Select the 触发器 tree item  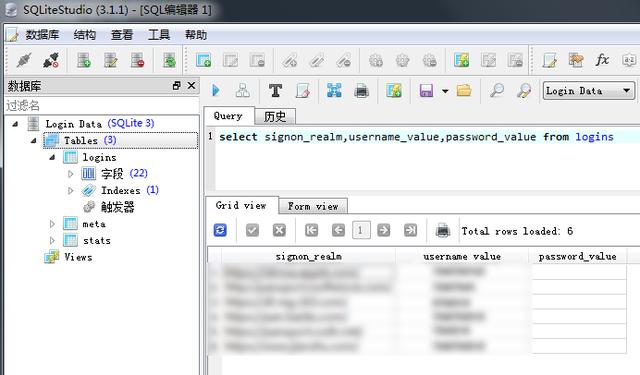(118, 207)
